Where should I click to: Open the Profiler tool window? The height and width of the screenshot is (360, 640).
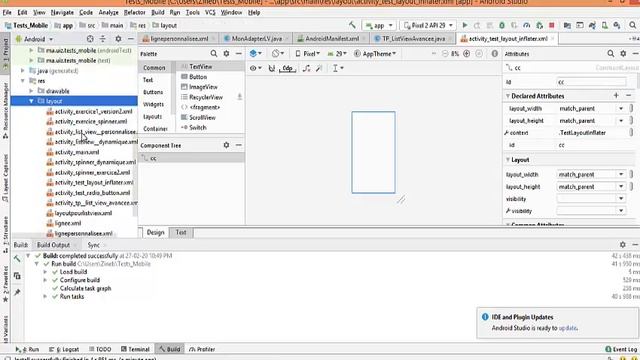[202, 349]
